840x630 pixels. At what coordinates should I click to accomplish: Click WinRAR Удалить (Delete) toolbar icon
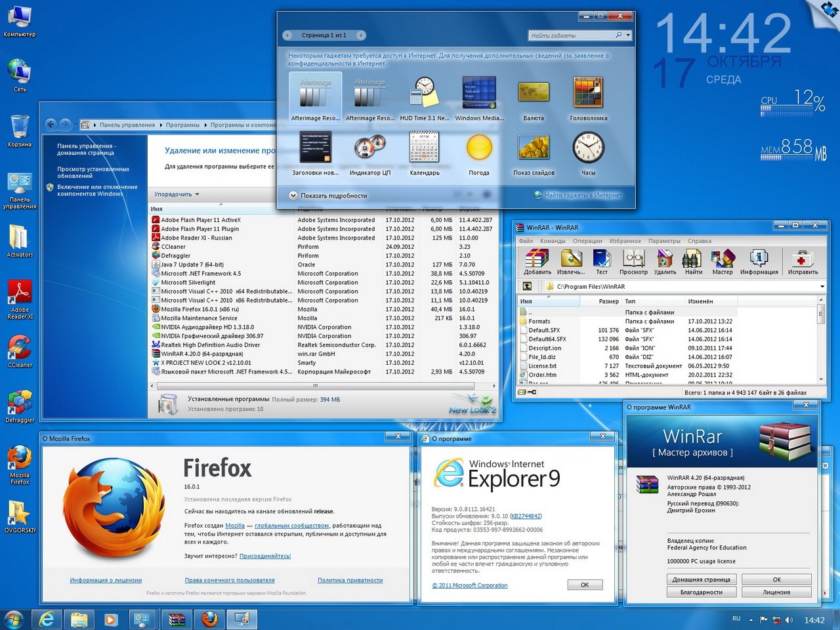665,262
